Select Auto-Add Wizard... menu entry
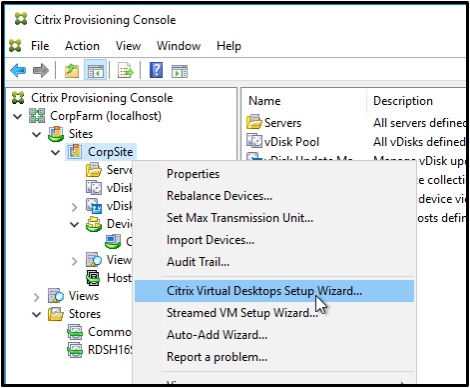The height and width of the screenshot is (388, 470). point(274,335)
